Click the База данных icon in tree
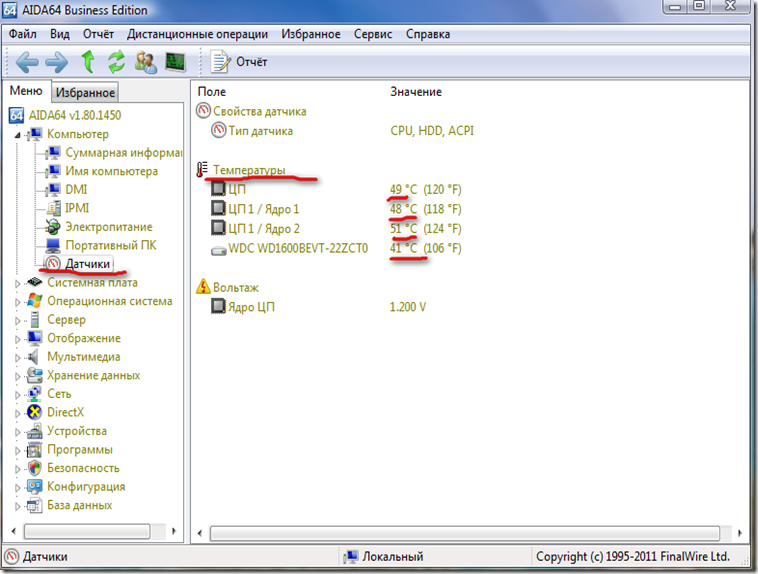This screenshot has width=758, height=574. pyautogui.click(x=34, y=505)
